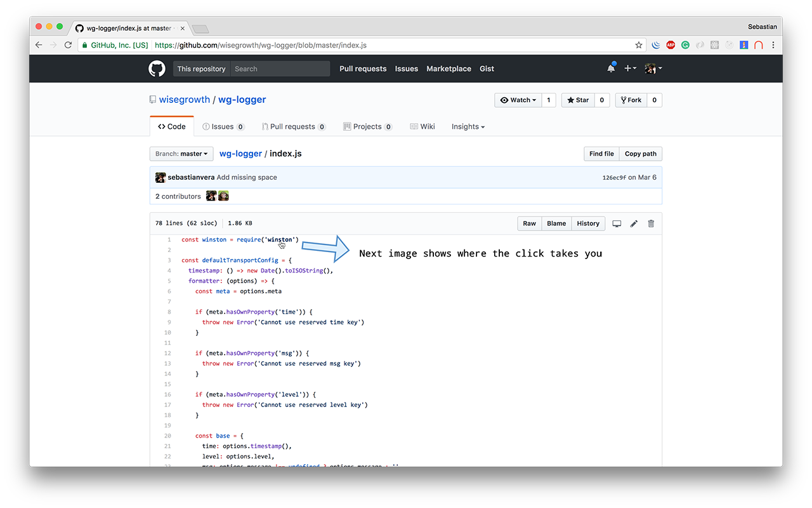Open the user avatar menu
The height and width of the screenshot is (508, 812).
click(x=653, y=69)
